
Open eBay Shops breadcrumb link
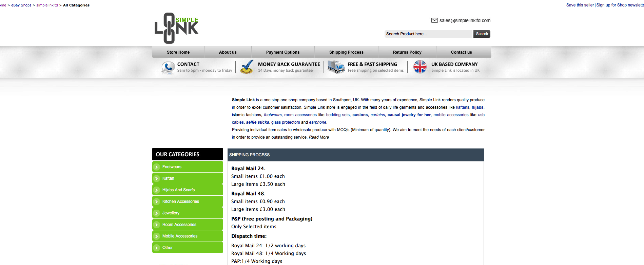coord(21,5)
